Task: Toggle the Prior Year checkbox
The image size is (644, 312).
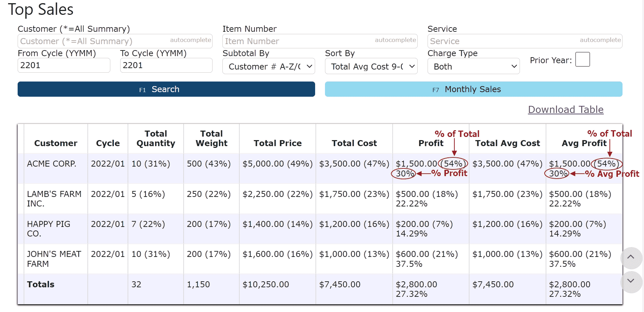Action: pos(582,59)
